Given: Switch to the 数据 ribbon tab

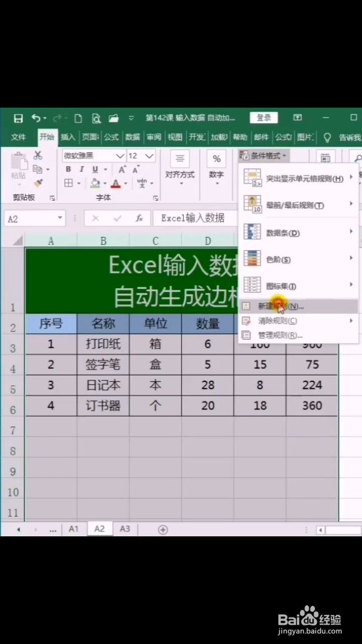Looking at the screenshot, I should pyautogui.click(x=133, y=137).
